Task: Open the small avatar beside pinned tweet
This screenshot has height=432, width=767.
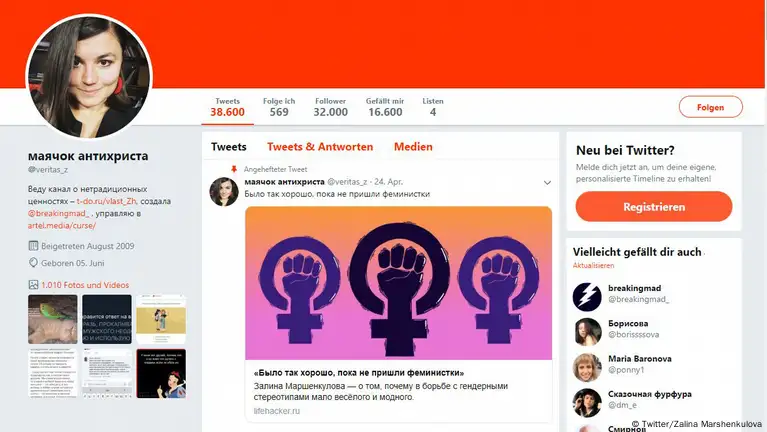Action: [x=224, y=191]
